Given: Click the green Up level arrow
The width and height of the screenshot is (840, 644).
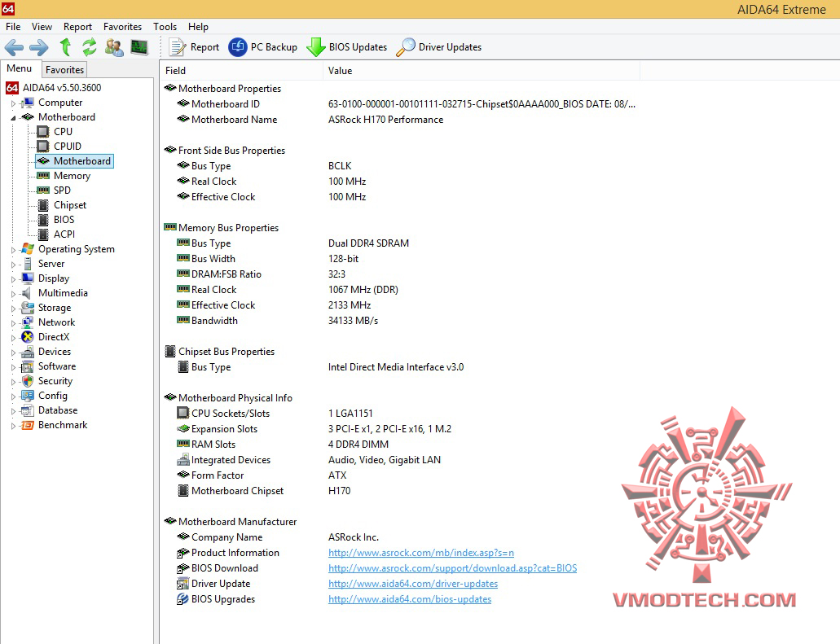Looking at the screenshot, I should [65, 47].
